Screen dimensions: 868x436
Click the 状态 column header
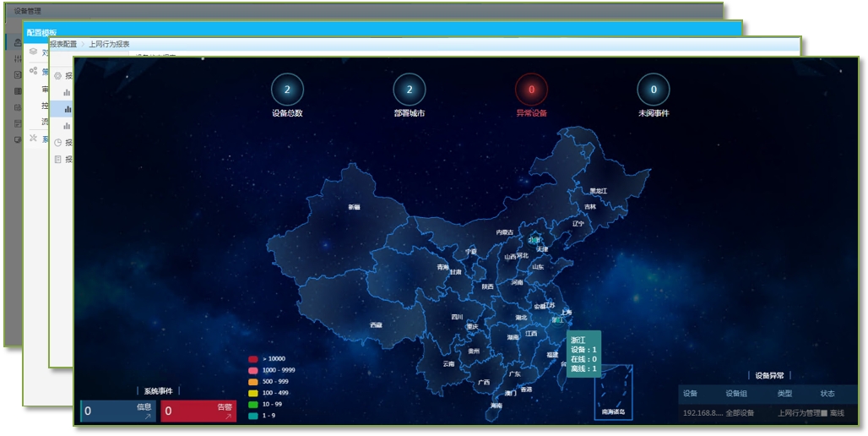827,394
